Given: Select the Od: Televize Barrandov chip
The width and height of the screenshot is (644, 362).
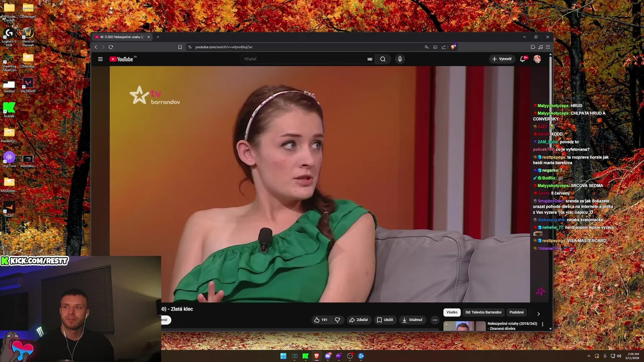Looking at the screenshot, I should pyautogui.click(x=484, y=312).
